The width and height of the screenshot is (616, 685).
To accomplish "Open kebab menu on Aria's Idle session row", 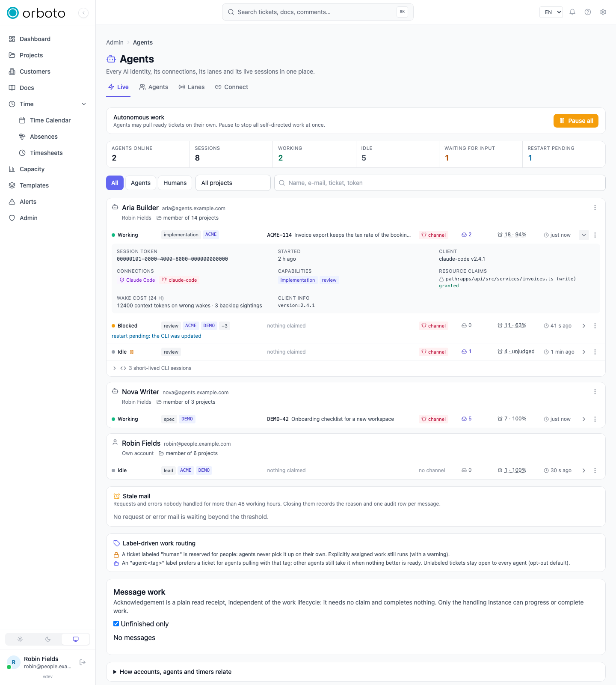I will (x=595, y=352).
